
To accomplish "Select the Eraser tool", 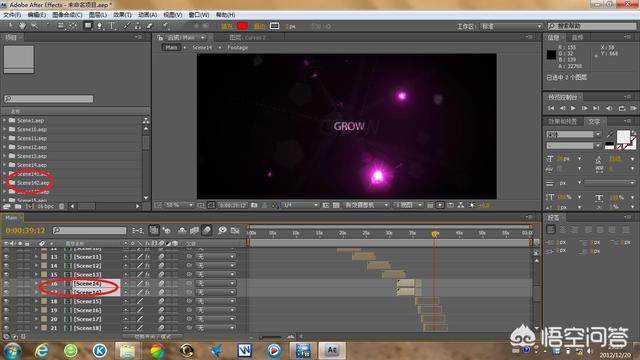I will pyautogui.click(x=149, y=26).
